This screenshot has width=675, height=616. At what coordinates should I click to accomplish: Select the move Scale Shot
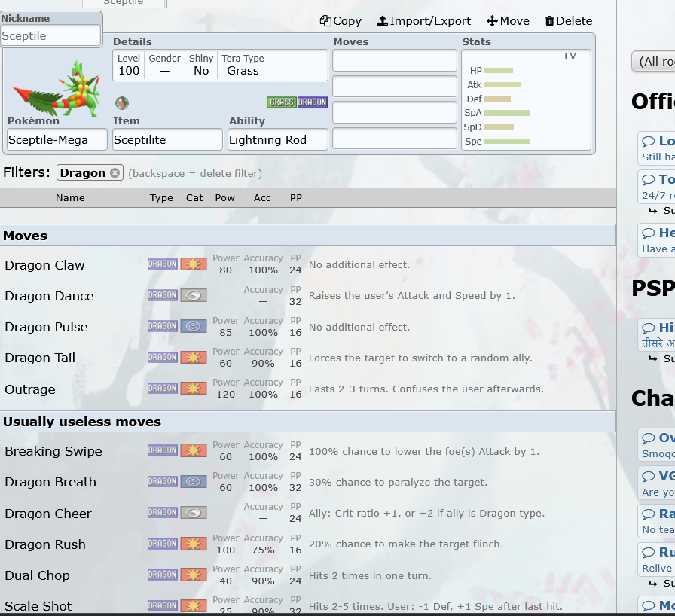(x=308, y=603)
